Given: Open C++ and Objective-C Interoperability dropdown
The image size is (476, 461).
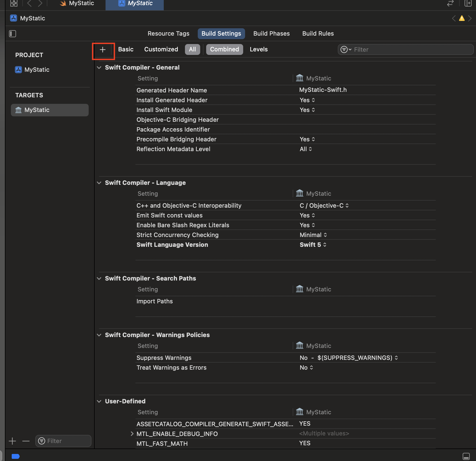Looking at the screenshot, I should click(324, 205).
